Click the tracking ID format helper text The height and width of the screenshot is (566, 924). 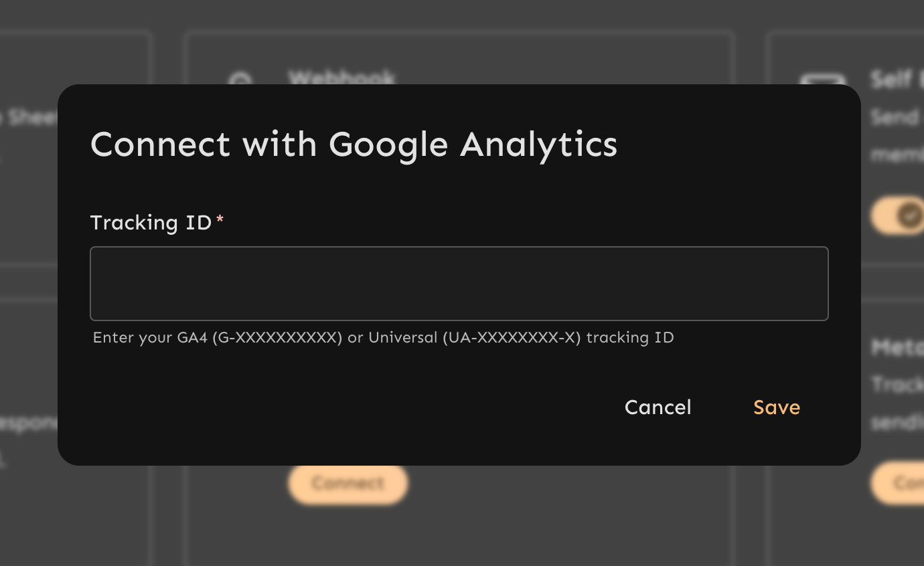point(383,338)
